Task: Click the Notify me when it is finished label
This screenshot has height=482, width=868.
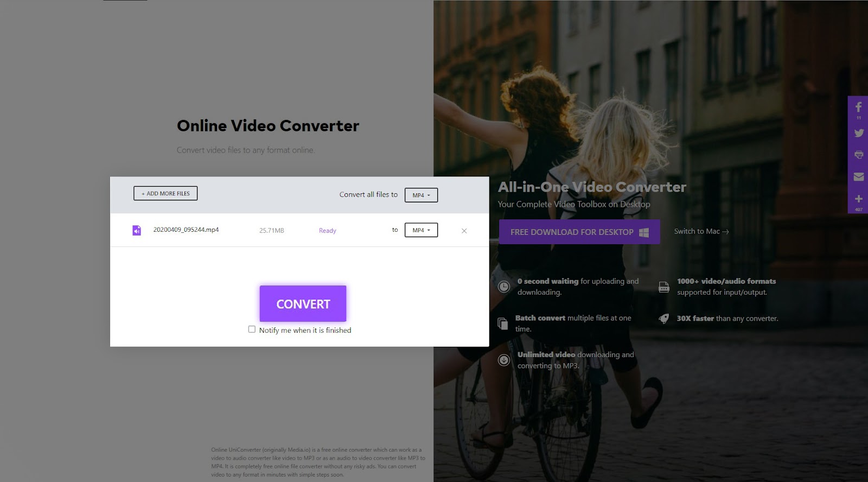Action: click(x=305, y=330)
